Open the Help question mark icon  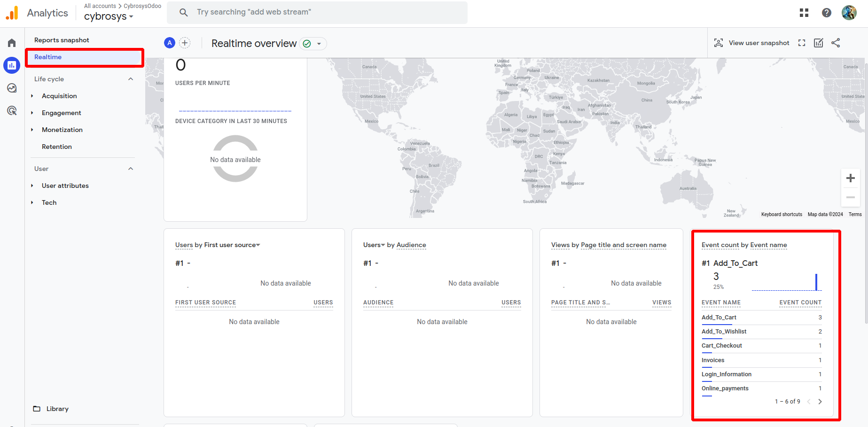(x=827, y=13)
